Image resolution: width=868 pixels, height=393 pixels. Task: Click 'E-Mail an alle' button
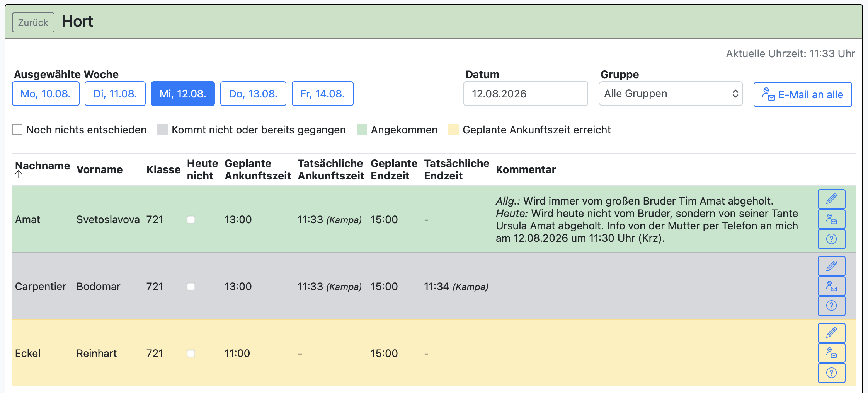(803, 94)
